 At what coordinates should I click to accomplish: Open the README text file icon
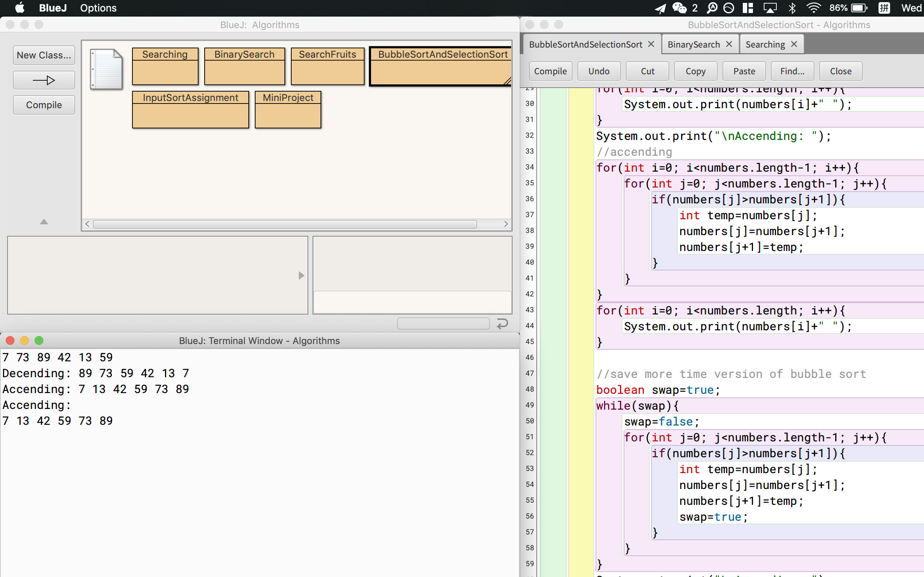click(106, 69)
